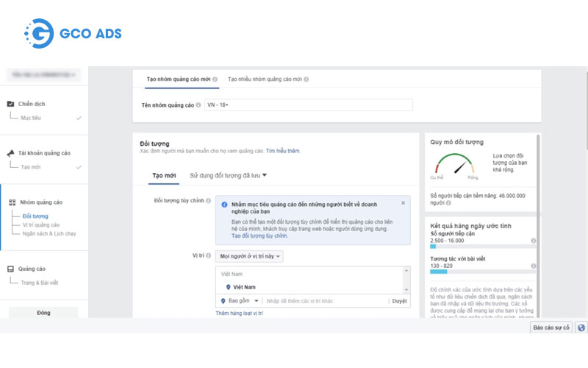
Task: Click the ad set name input field
Action: point(307,105)
